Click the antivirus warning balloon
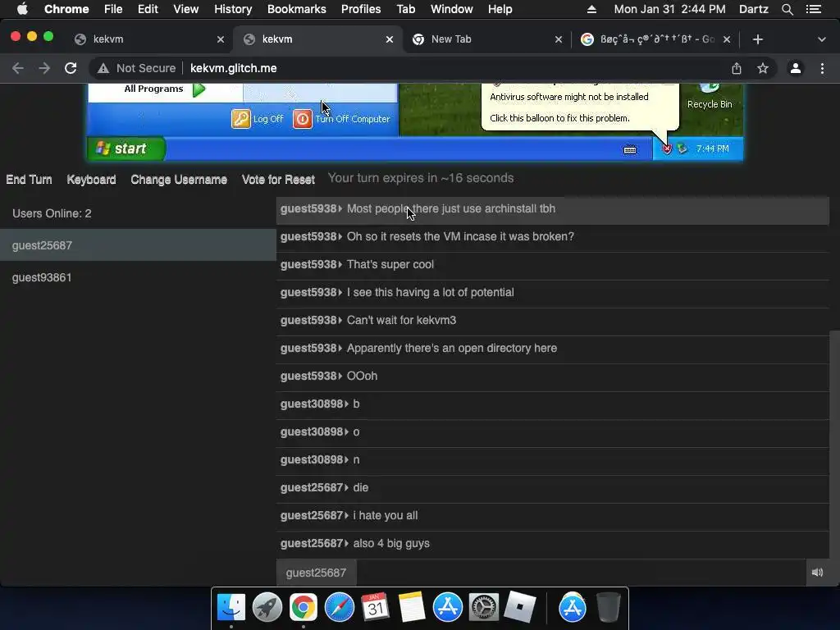This screenshot has height=630, width=840. [580, 107]
